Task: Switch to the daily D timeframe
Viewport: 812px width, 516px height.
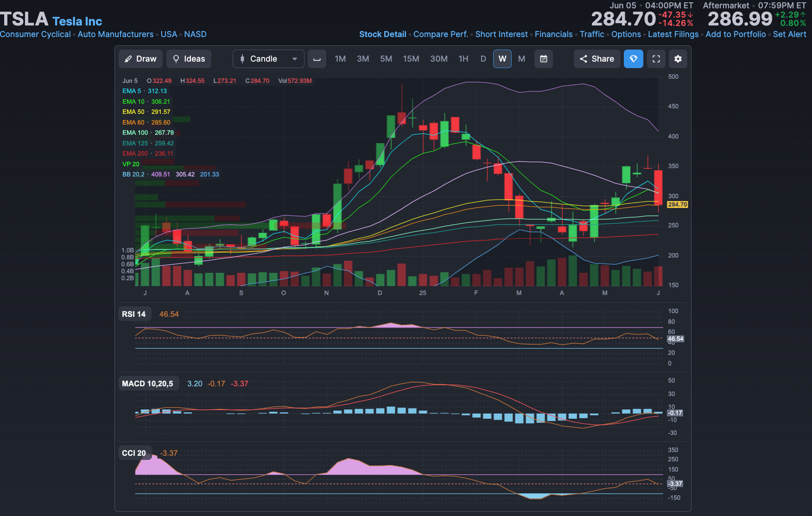Action: [483, 59]
